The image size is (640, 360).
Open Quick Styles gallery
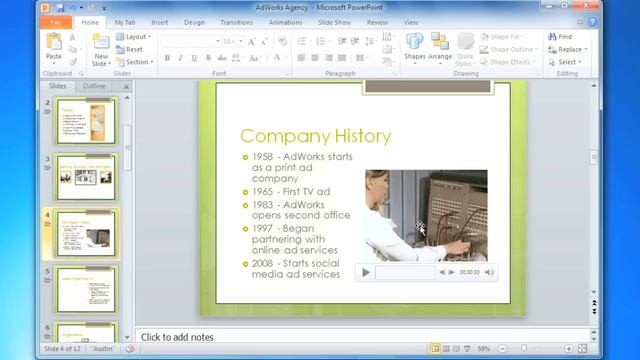(x=464, y=49)
